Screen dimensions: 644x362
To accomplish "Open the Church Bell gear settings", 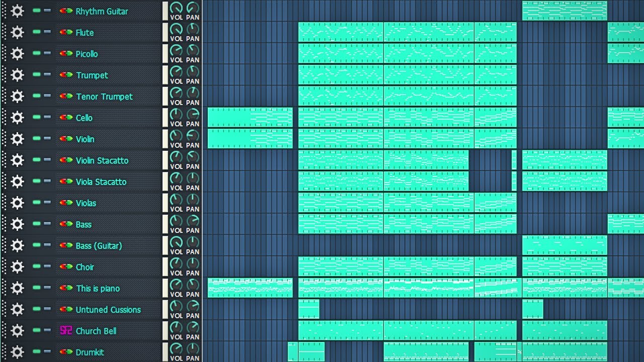I will pyautogui.click(x=17, y=331).
